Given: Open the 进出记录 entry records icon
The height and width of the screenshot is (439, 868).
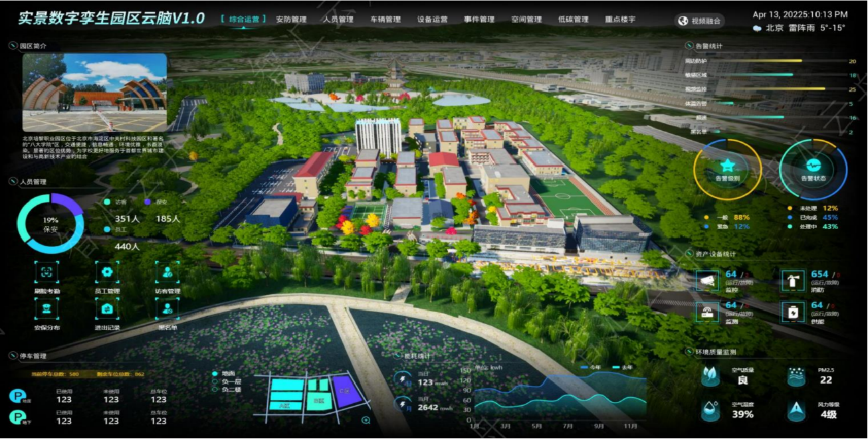Looking at the screenshot, I should point(106,308).
